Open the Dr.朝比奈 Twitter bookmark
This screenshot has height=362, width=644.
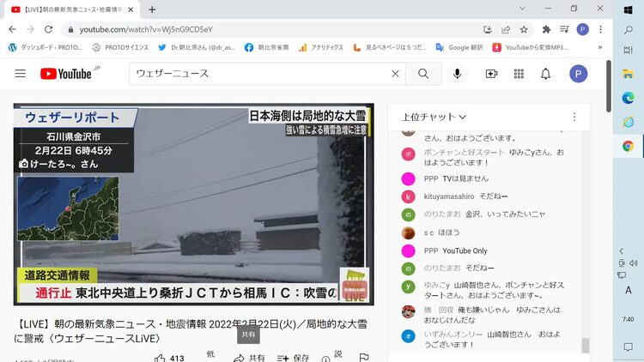coord(197,47)
